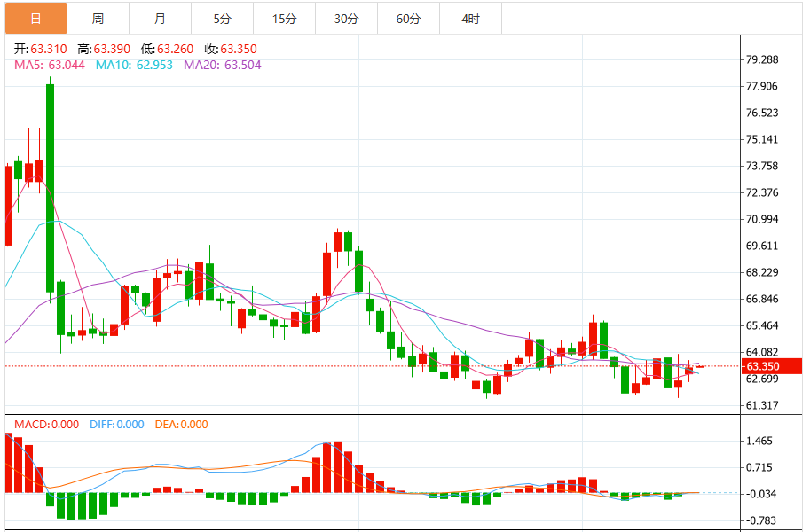Click the MA5 indicator label

click(x=49, y=65)
